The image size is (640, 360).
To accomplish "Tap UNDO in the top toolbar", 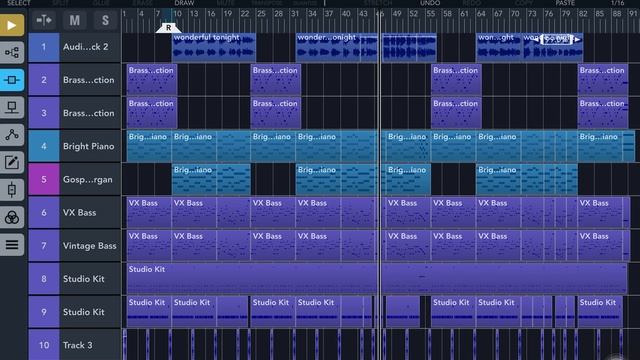I will tap(430, 3).
